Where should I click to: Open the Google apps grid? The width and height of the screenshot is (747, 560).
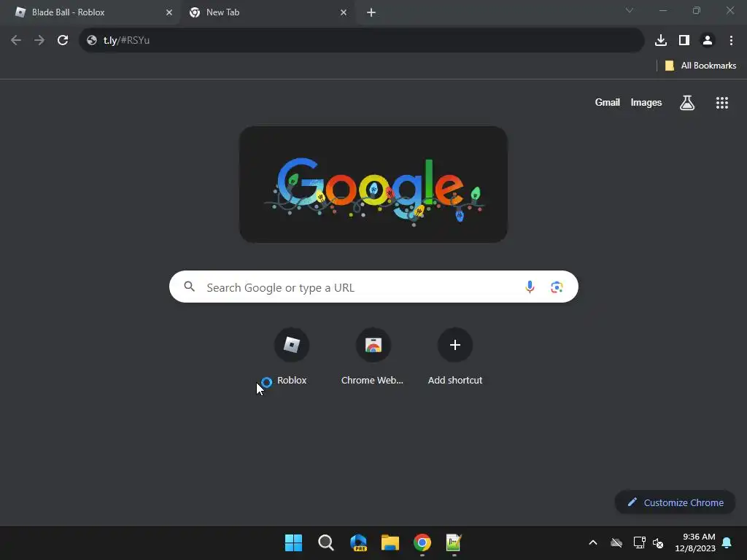pos(721,102)
